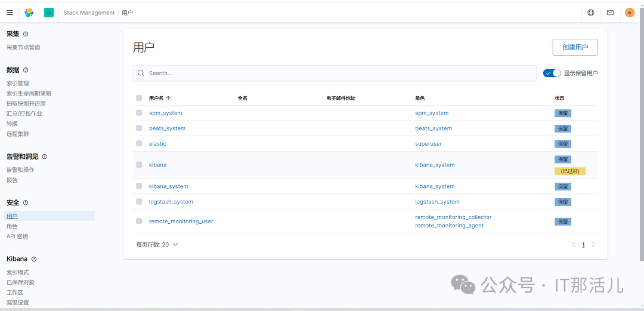Select the apm_system row checkbox
This screenshot has width=644, height=311.
click(x=139, y=113)
